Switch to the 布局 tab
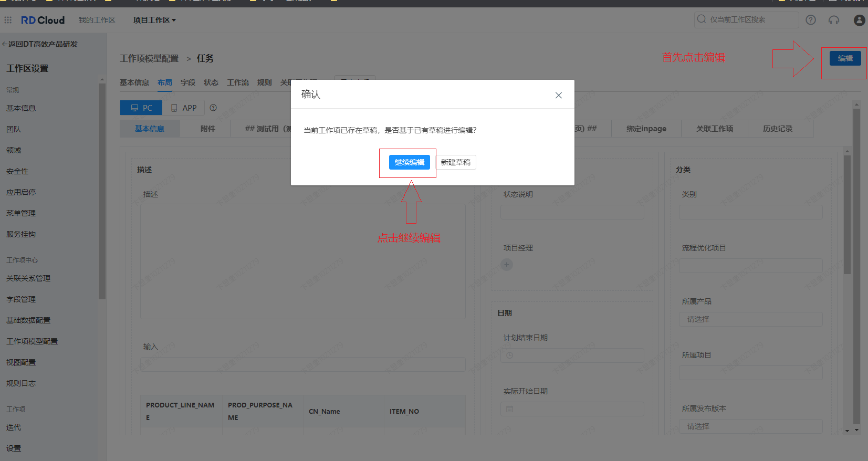 (165, 82)
